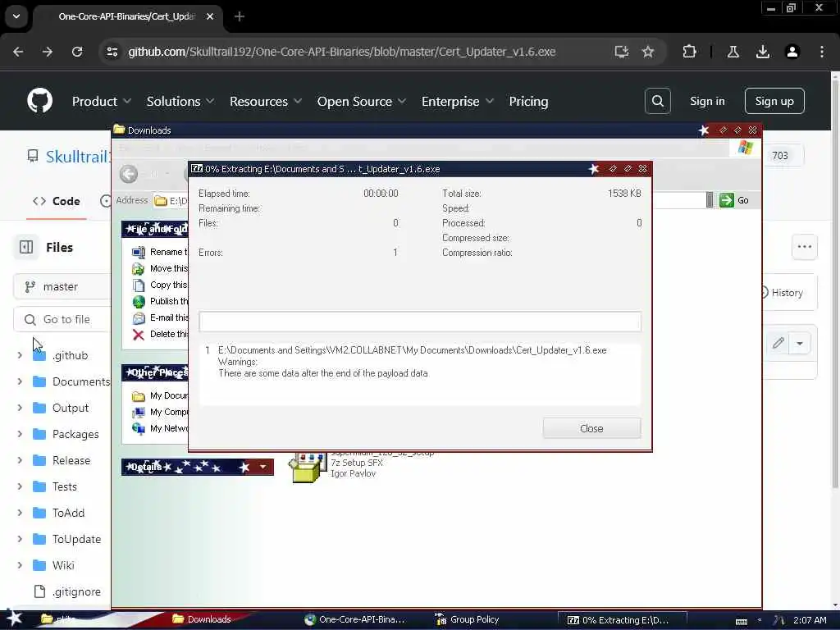
Task: Bookmark this page star icon
Action: coord(648,52)
